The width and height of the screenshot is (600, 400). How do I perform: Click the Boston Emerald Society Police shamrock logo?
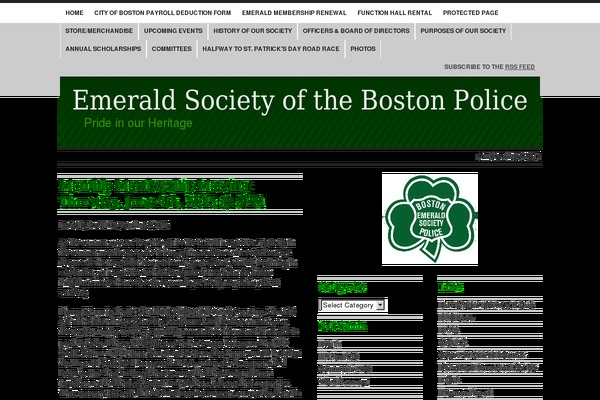point(430,219)
